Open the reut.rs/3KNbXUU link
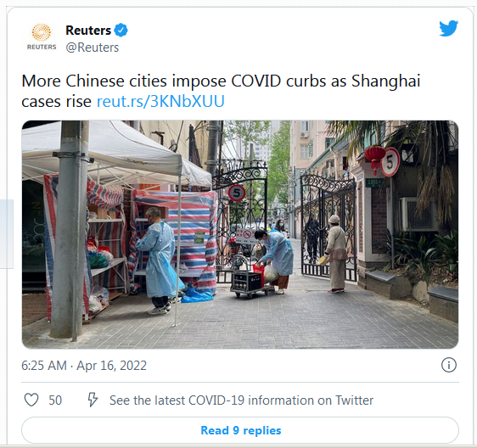477x448 pixels. 160,101
